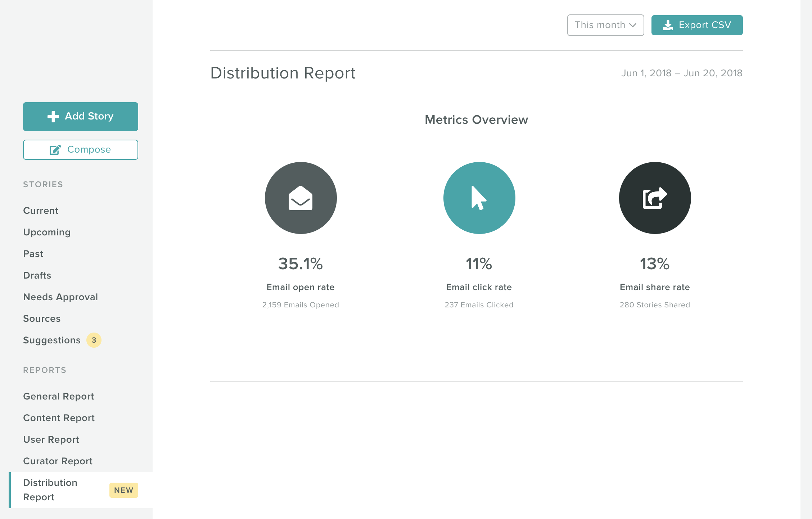Click the plus icon on Add Story
This screenshot has height=519, width=812.
coord(53,116)
